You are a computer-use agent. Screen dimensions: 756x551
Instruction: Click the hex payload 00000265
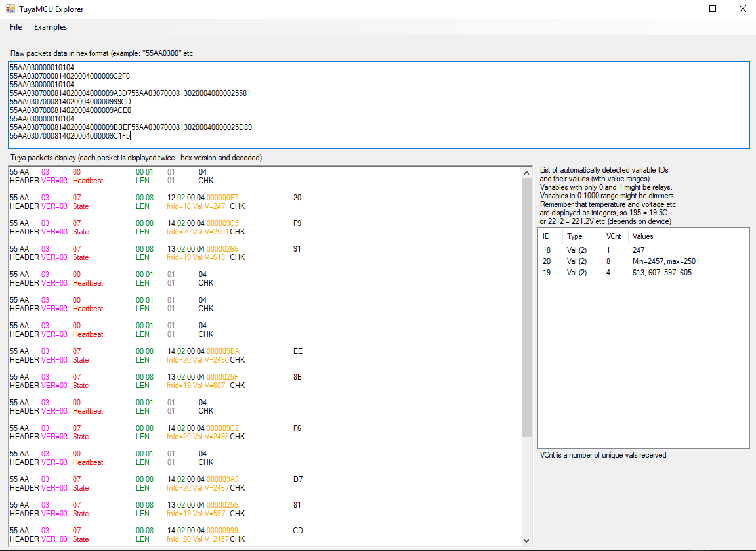pyautogui.click(x=222, y=248)
